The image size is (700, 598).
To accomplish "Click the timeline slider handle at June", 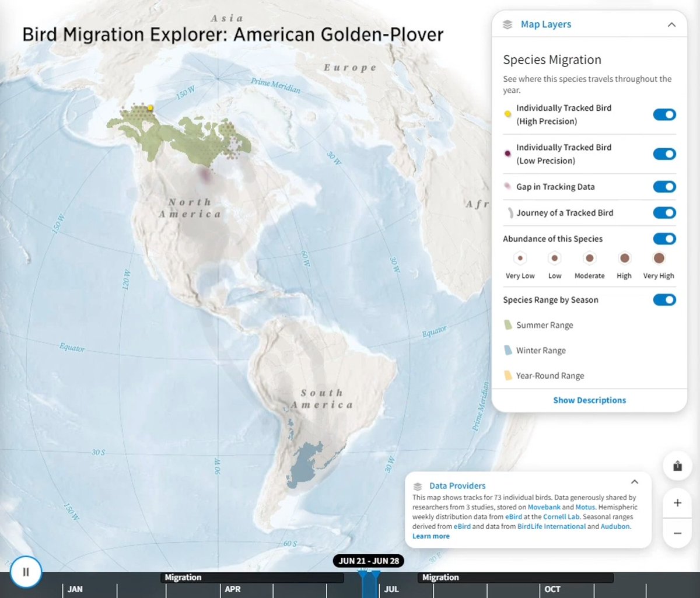I will click(369, 585).
